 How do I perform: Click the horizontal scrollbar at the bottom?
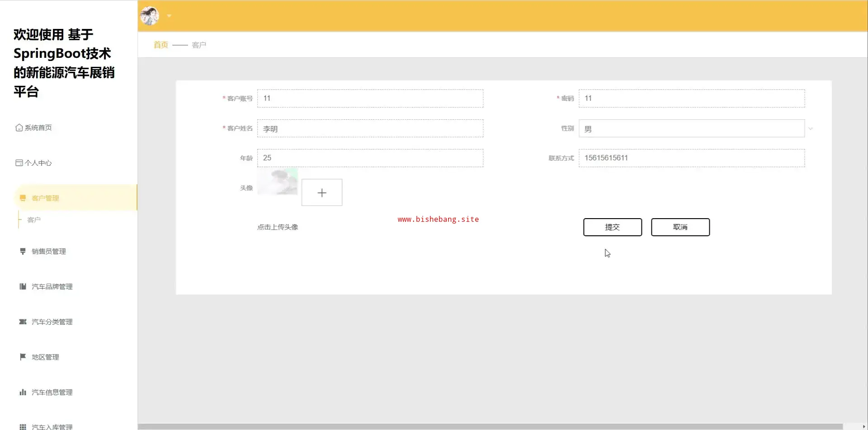pos(490,426)
